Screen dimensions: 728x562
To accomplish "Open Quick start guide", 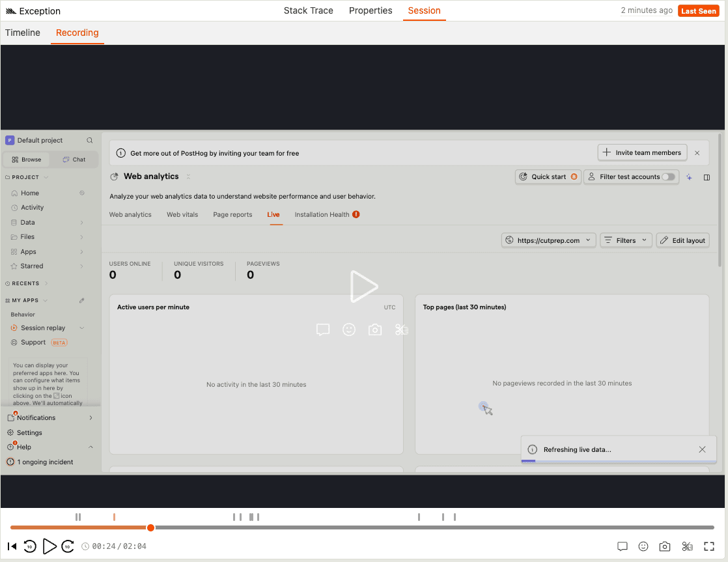I will (x=548, y=176).
